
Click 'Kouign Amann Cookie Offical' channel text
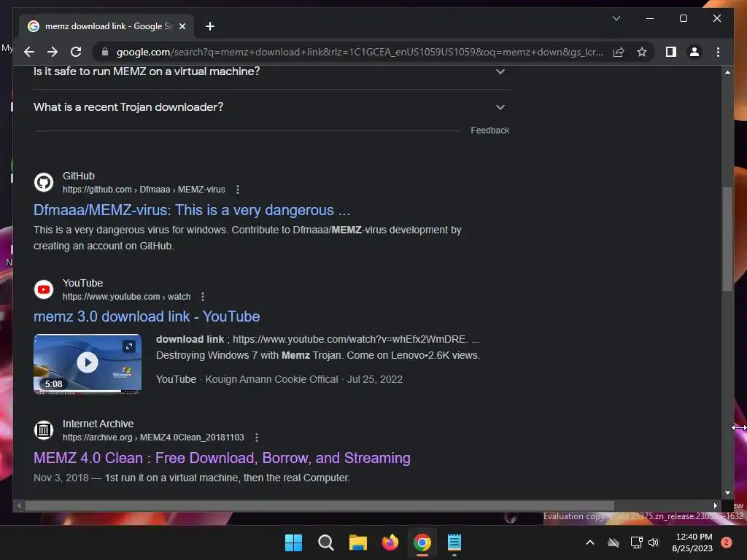271,379
